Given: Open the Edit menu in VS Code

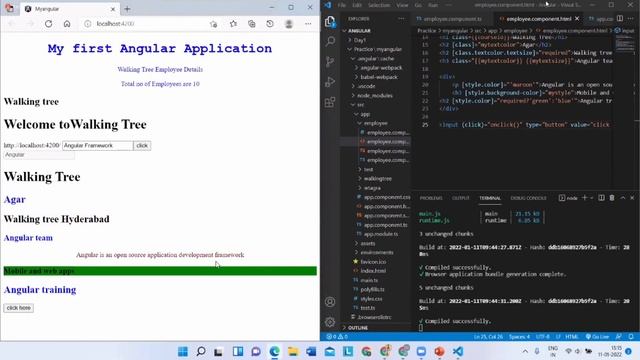Looking at the screenshot, I should [357, 5].
